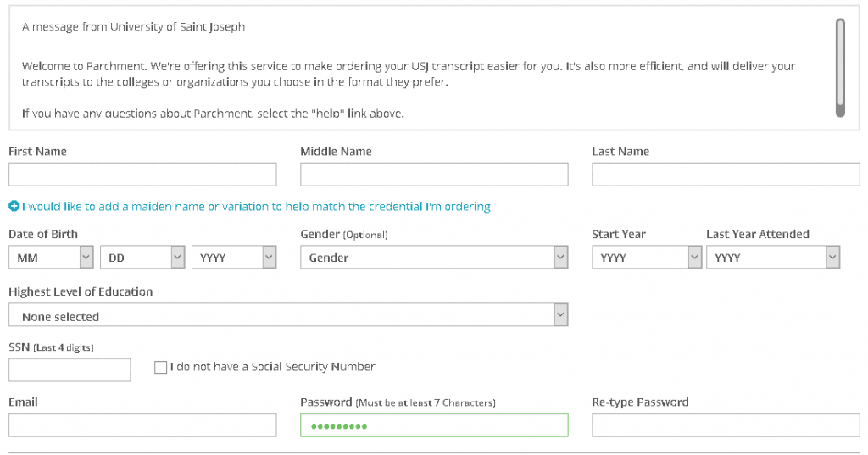
Task: Check 'I do not have a Social Security Number'
Action: coord(160,367)
